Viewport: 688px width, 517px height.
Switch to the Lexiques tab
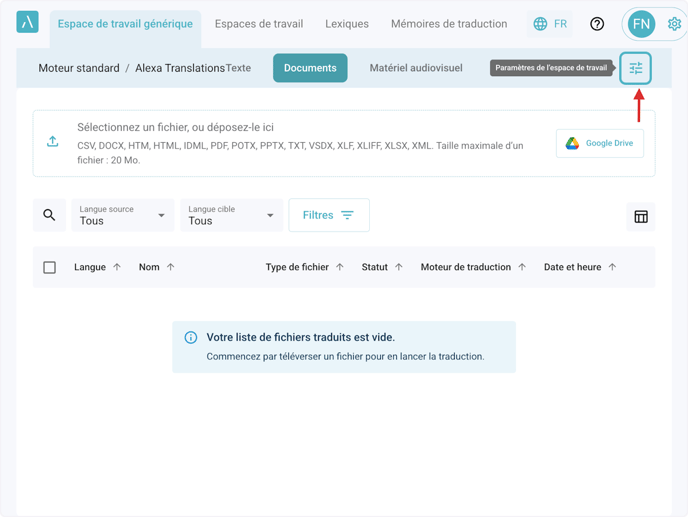point(346,24)
